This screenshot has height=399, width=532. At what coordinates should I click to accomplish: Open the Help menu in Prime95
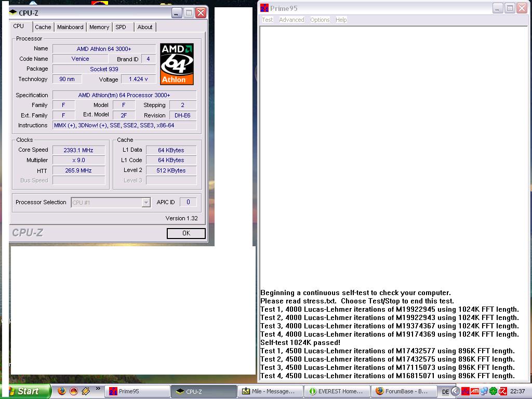(341, 20)
